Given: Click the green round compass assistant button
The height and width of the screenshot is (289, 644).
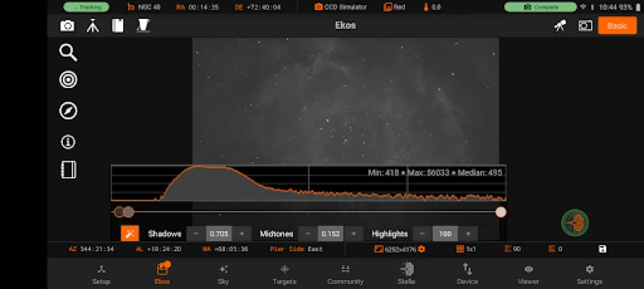Looking at the screenshot, I should tap(575, 223).
